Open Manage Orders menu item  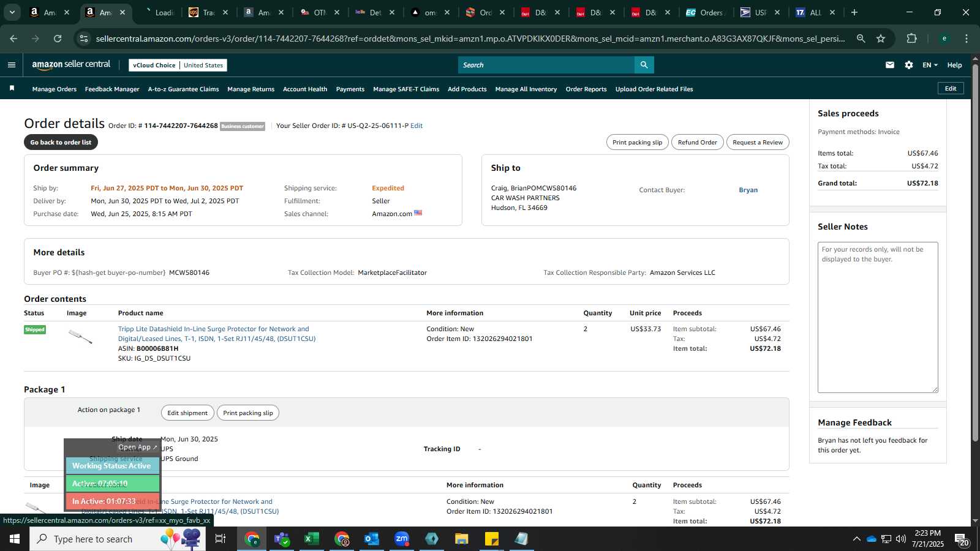[x=55, y=89]
